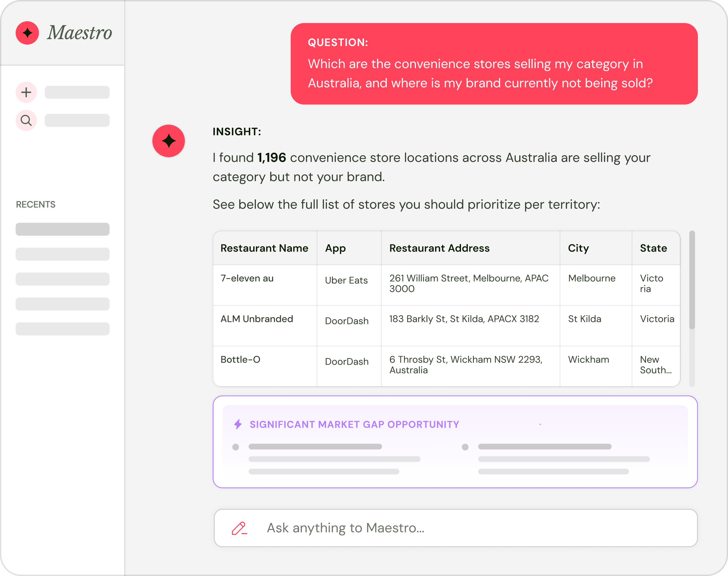Screen dimensions: 728x576
Task: Click the table's vertical scrollbar thumb
Action: point(692,280)
